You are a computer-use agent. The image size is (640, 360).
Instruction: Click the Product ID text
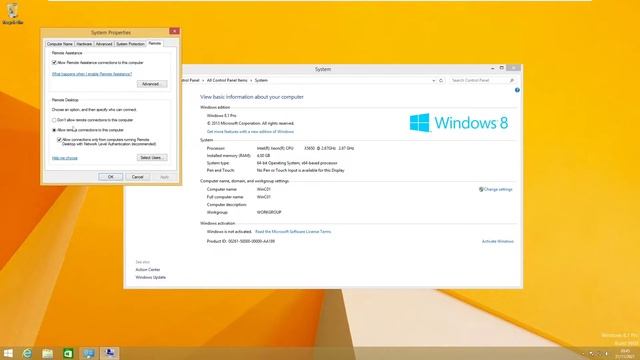(x=241, y=241)
